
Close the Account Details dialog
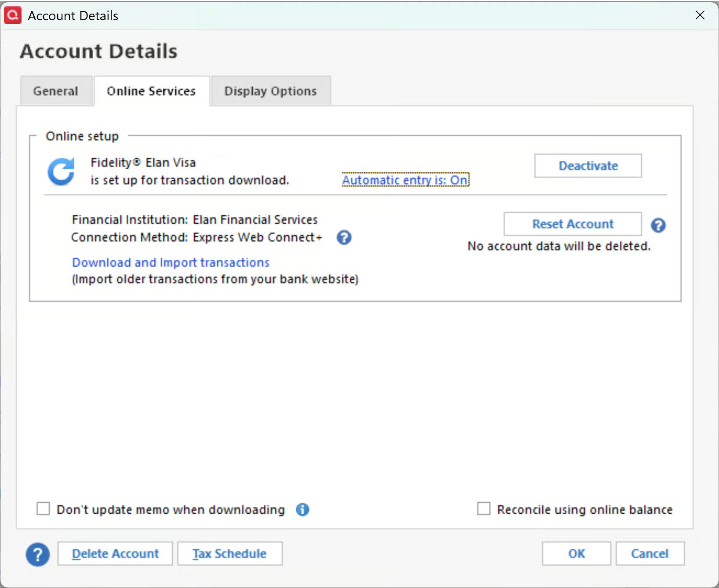click(700, 15)
